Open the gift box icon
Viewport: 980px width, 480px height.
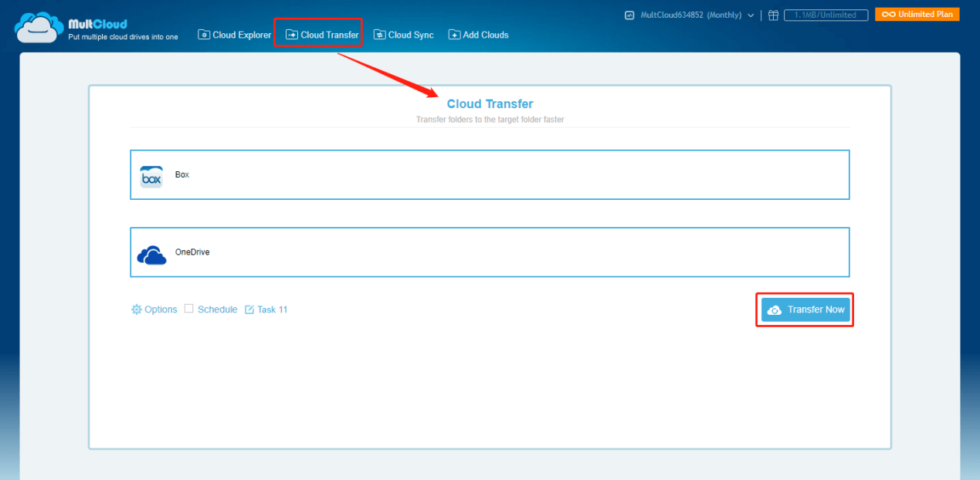pos(773,15)
